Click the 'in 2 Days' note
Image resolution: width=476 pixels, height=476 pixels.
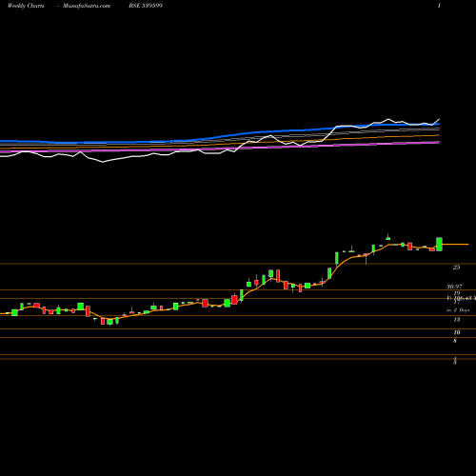[458, 310]
